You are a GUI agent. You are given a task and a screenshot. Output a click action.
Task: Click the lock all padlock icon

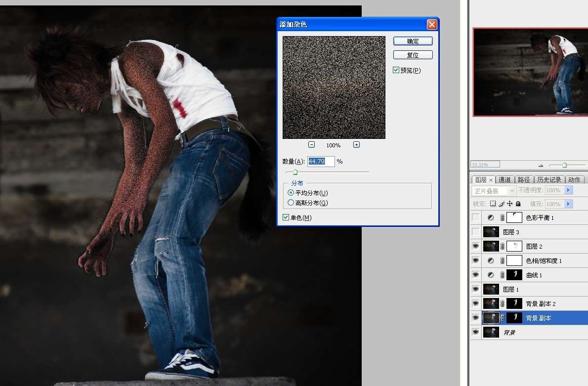518,204
